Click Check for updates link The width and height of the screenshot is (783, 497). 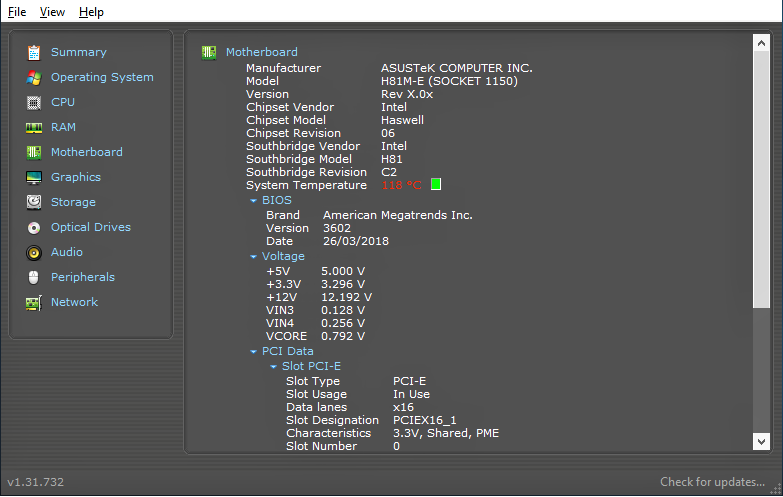pyautogui.click(x=712, y=482)
